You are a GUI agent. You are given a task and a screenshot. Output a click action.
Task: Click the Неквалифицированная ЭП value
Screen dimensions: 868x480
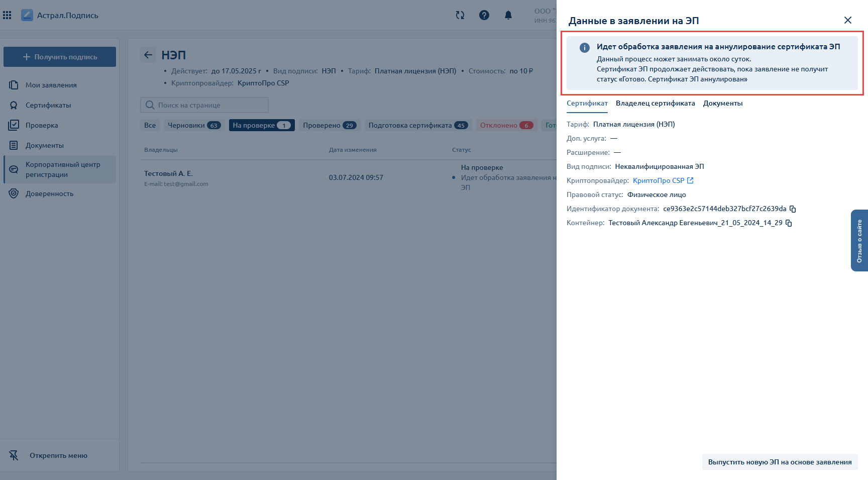[x=660, y=166]
